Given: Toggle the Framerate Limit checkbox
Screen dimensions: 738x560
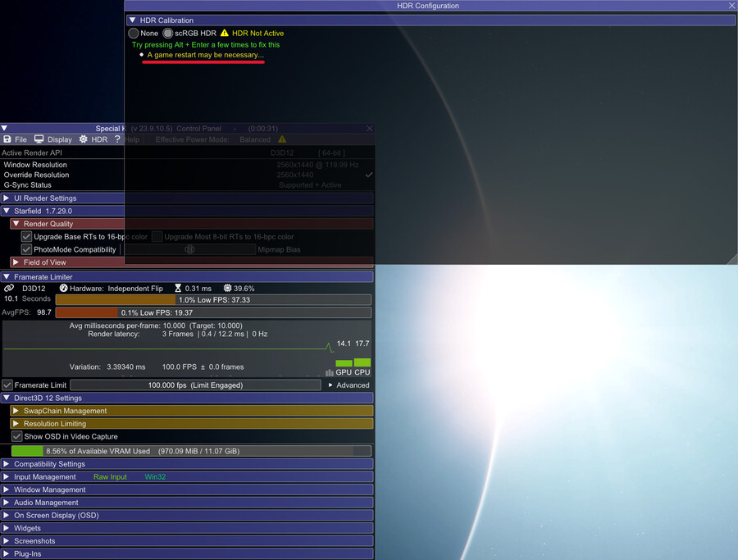Looking at the screenshot, I should click(7, 385).
